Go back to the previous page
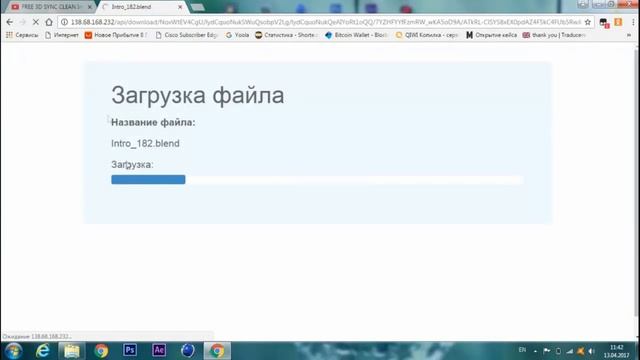This screenshot has height=360, width=640. tap(10, 22)
